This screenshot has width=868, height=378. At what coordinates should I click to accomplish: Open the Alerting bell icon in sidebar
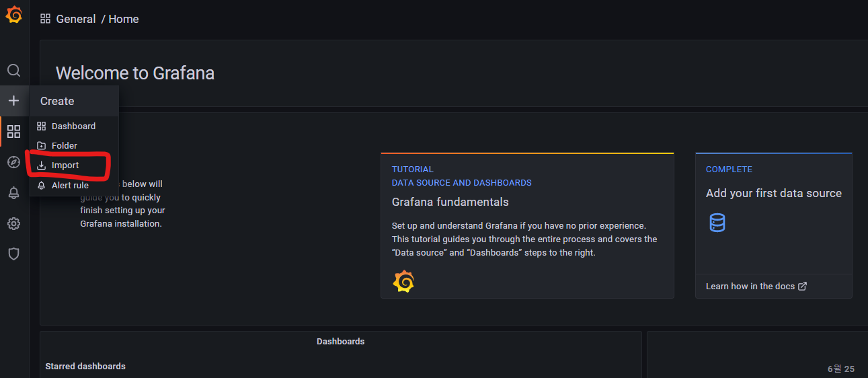13,193
